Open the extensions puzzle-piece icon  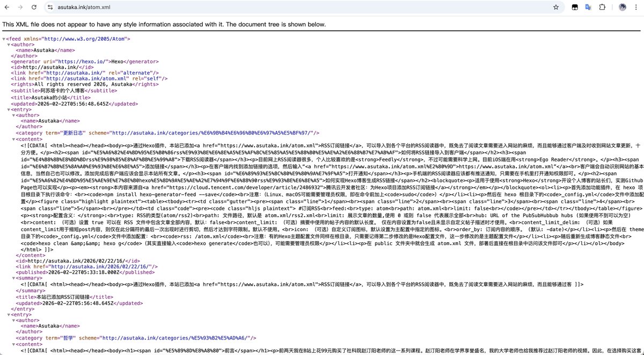click(602, 7)
